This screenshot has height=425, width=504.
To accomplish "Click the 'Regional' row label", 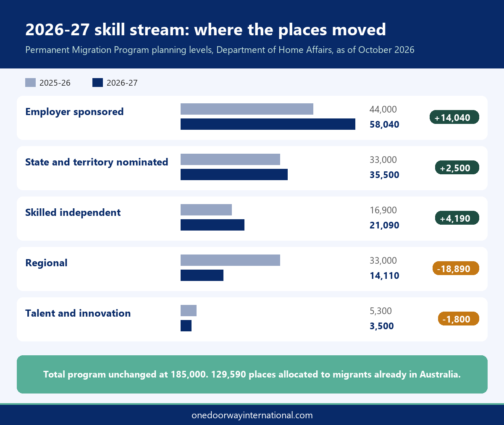I will tap(46, 263).
